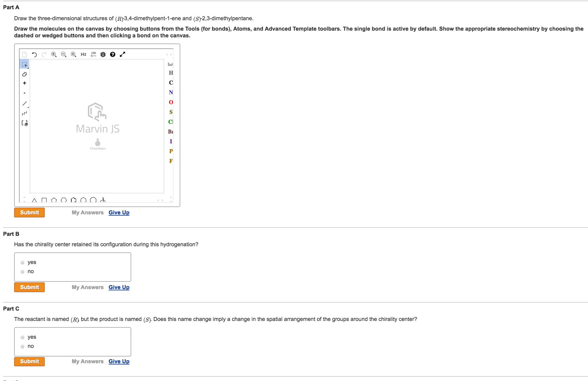Click Give Up link for Part C
The image size is (588, 381).
119,361
